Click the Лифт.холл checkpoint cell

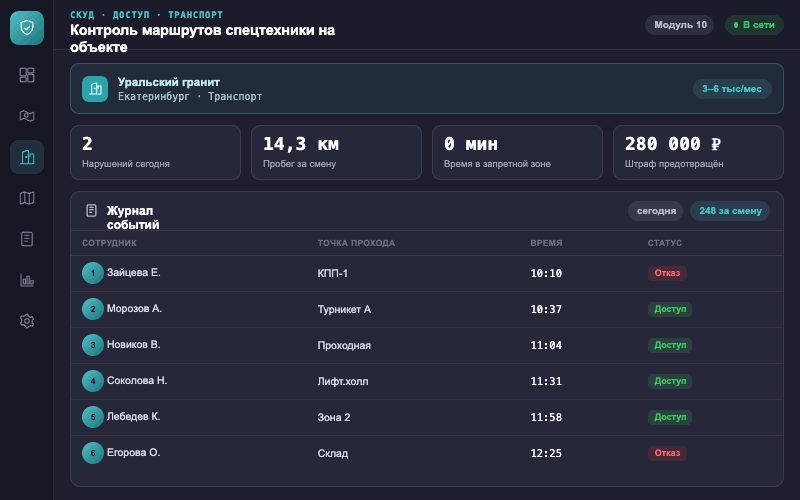(x=343, y=381)
